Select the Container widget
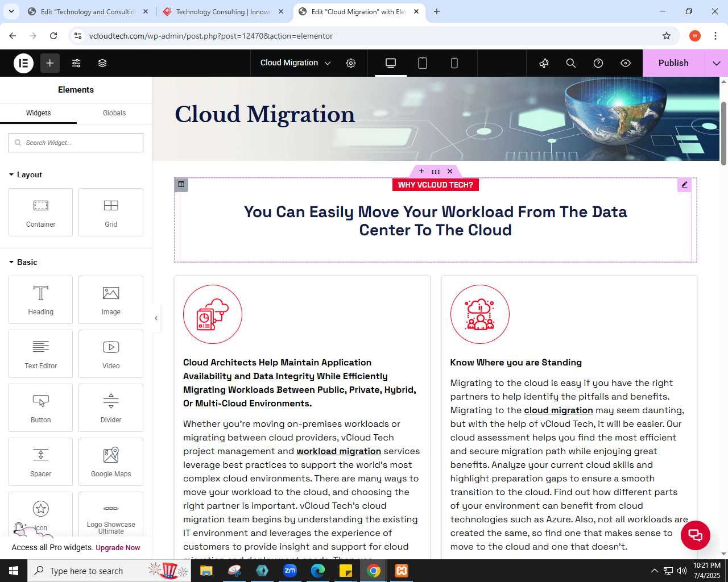Viewport: 728px width, 582px height. (x=40, y=212)
